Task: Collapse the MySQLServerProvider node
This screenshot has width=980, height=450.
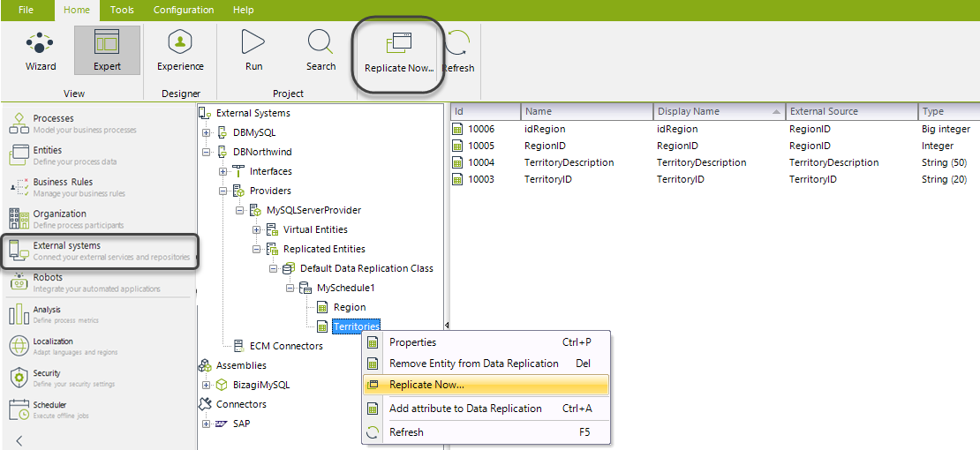Action: [239, 210]
